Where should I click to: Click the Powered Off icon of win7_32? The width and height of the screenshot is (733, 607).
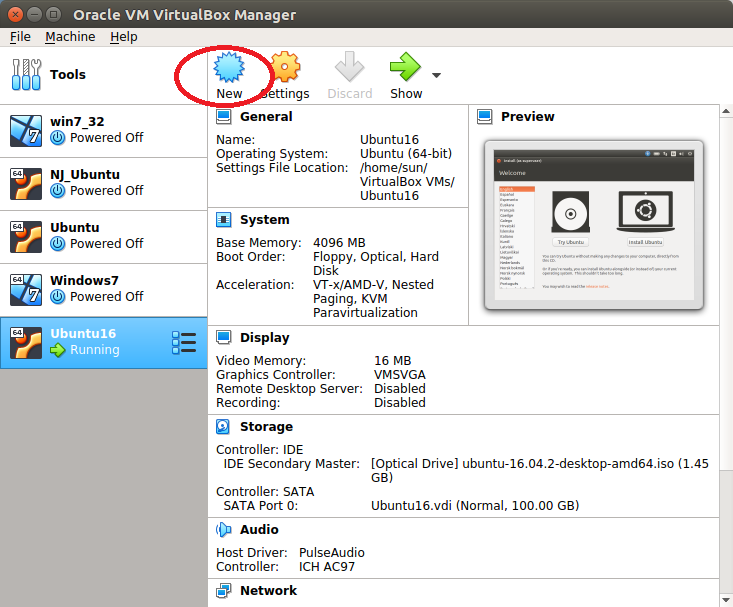pos(57,137)
